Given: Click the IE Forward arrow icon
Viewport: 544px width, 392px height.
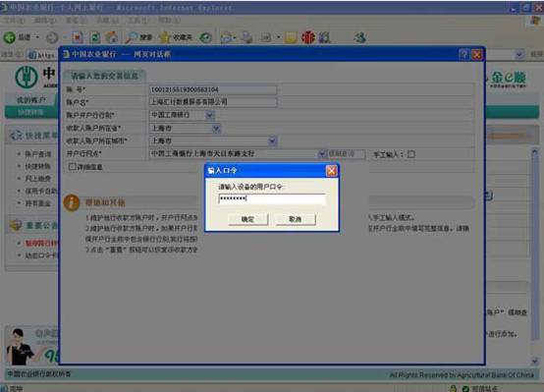Looking at the screenshot, I should (x=52, y=37).
